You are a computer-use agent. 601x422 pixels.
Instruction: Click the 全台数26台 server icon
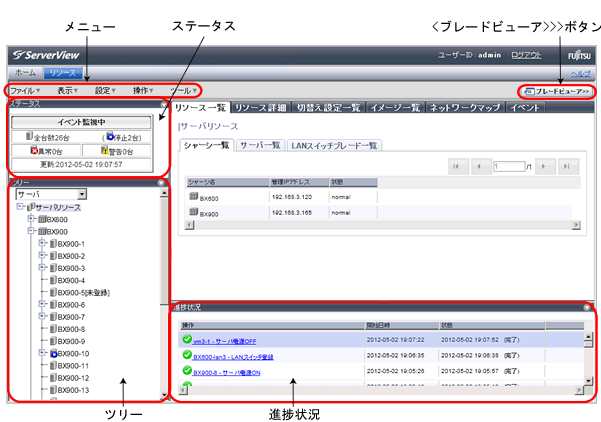(30, 136)
